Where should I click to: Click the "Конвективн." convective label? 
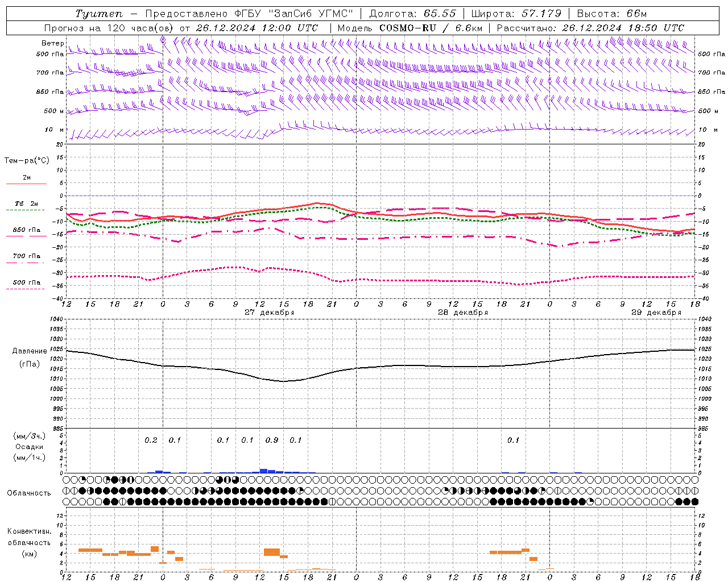29,531
